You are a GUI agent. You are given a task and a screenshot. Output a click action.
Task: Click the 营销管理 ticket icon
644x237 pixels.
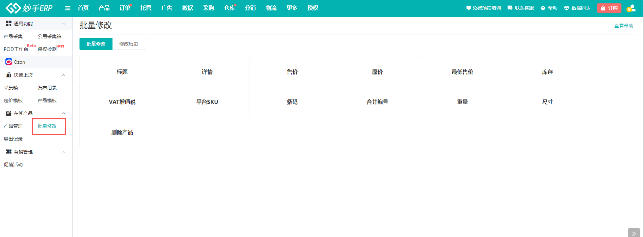9,152
